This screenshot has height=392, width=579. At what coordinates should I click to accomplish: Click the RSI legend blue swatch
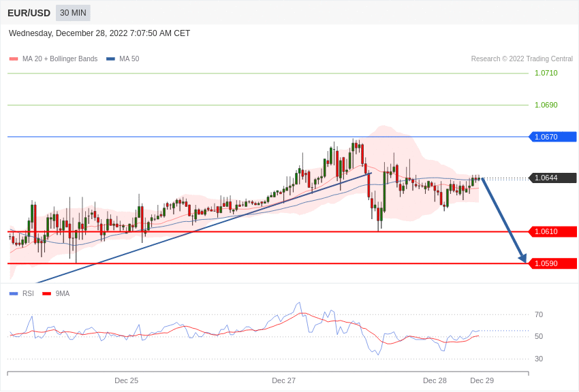point(14,293)
